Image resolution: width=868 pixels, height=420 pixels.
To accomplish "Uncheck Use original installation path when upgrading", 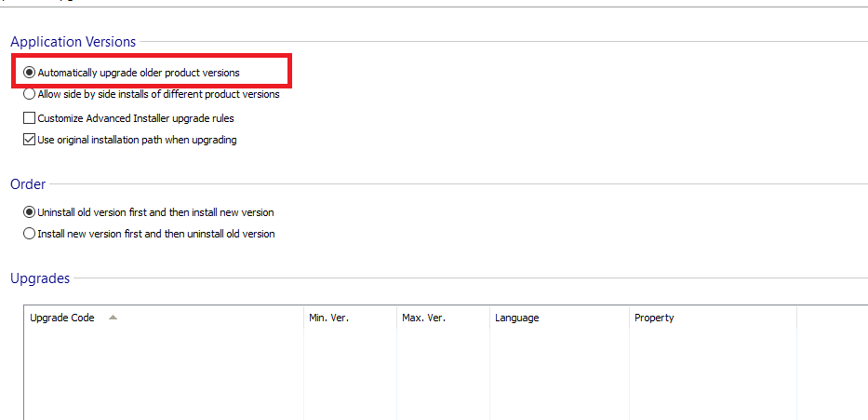I will coord(30,141).
